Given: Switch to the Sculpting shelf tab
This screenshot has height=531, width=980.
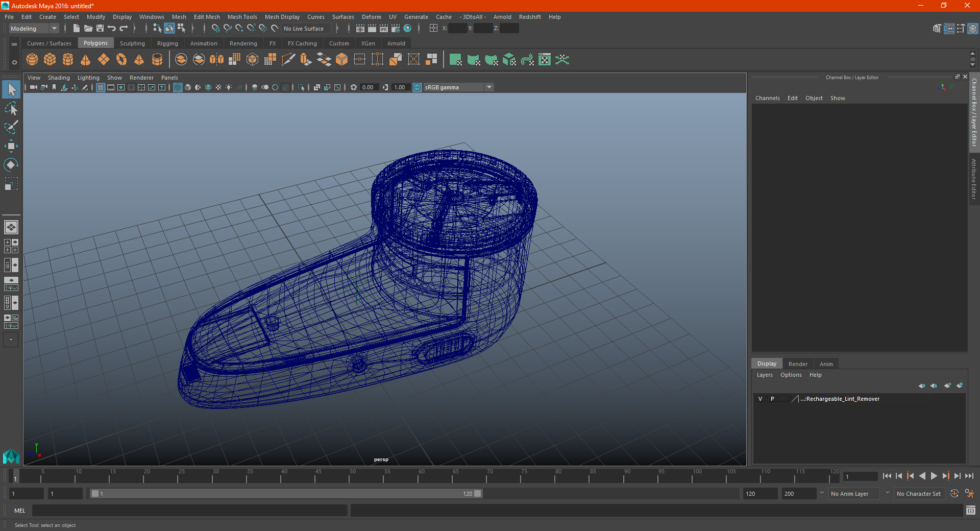Looking at the screenshot, I should [x=132, y=43].
